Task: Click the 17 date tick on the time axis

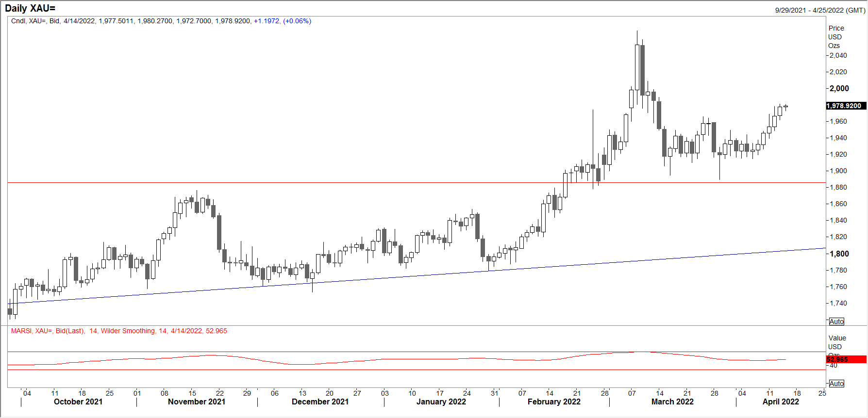Action: 440,393
